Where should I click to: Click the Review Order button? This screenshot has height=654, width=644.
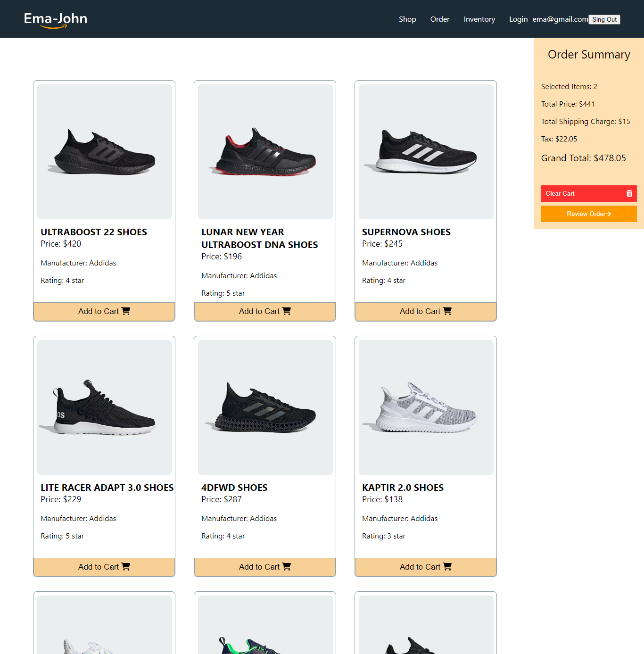(589, 214)
